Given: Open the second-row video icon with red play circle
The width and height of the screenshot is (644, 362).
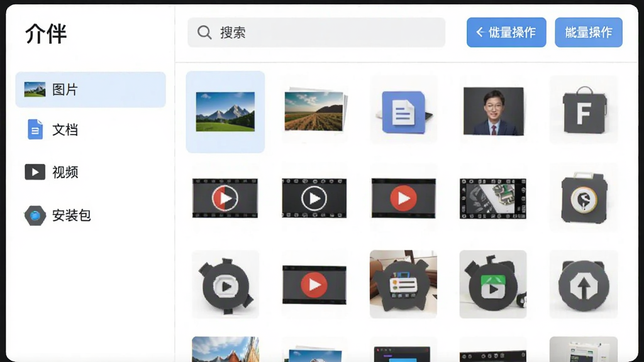Looking at the screenshot, I should (x=314, y=285).
